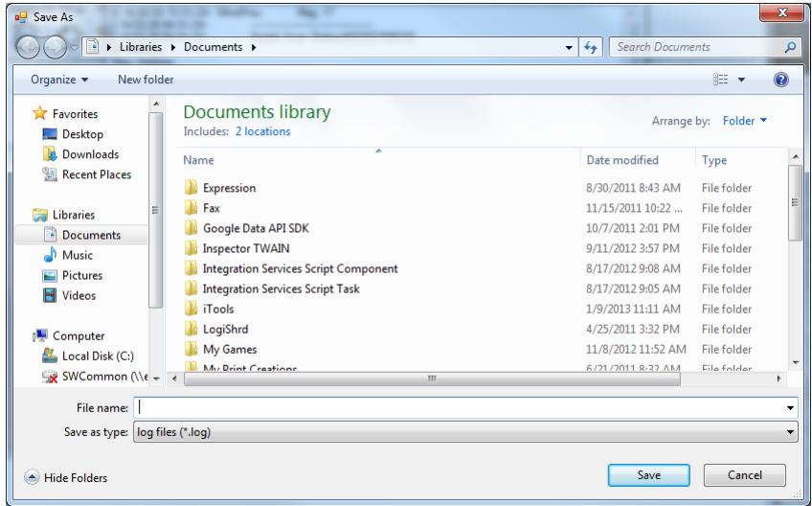Open Local Disk (C:)
The image size is (812, 506).
click(98, 356)
